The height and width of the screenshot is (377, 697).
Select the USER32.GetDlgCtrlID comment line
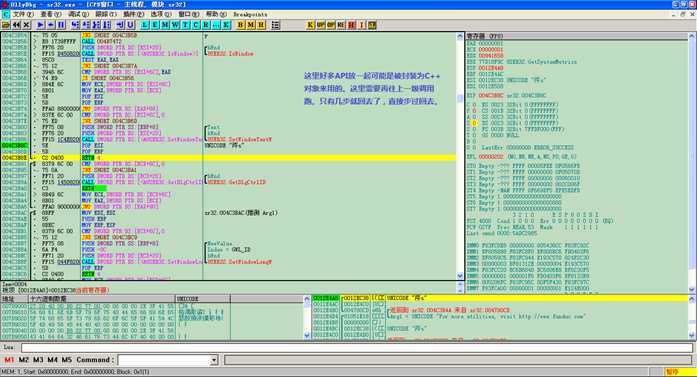(236, 182)
